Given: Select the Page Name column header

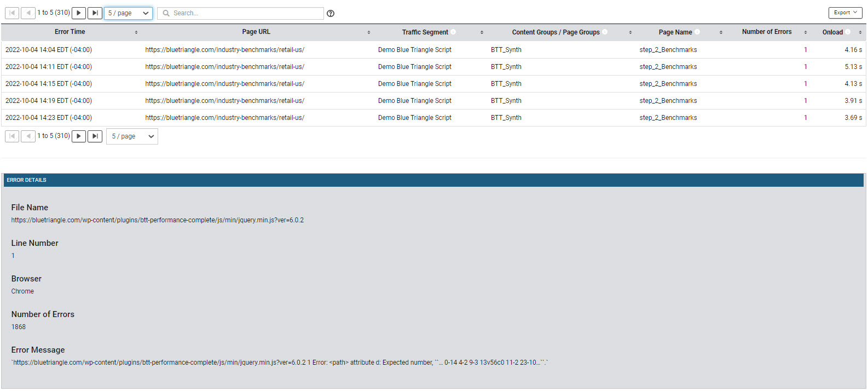Looking at the screenshot, I should coord(675,32).
